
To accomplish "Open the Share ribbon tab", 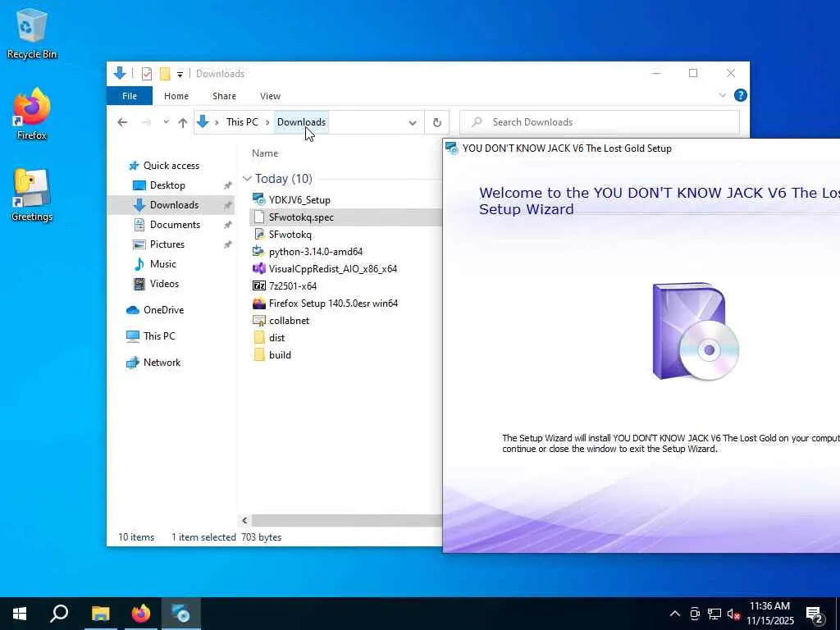I will click(224, 96).
